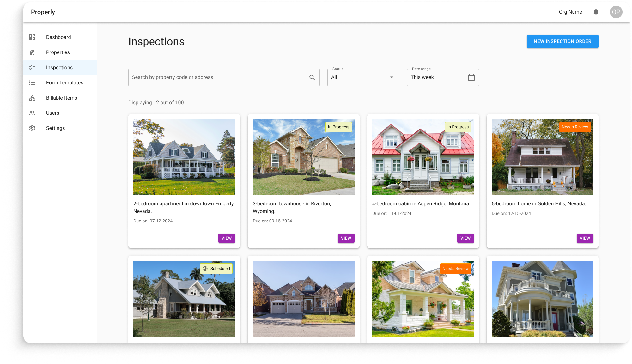Screen dimensions: 632x364
Task: Click the Inspections page heading
Action: 156,42
